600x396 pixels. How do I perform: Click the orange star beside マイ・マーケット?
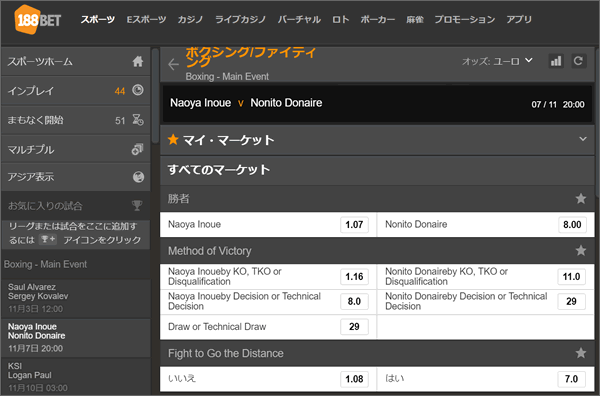pos(173,139)
